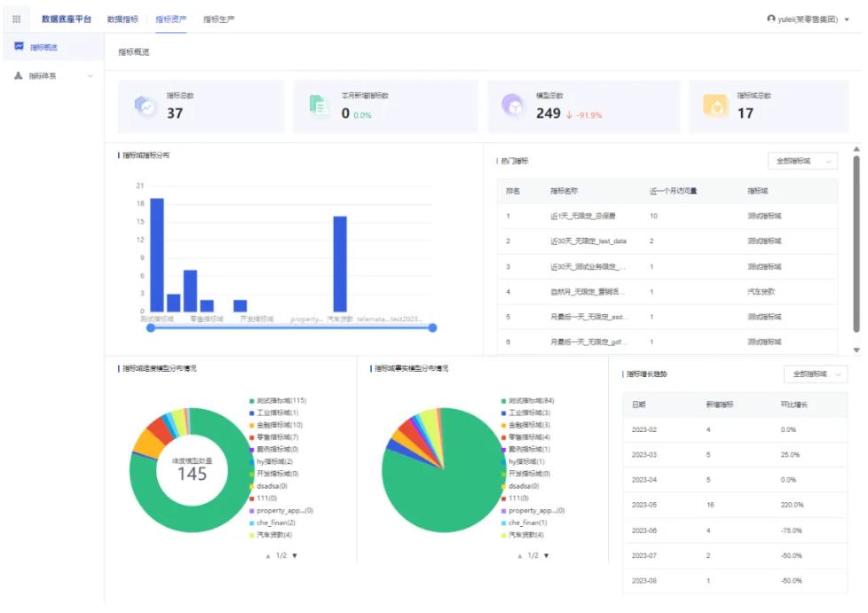Switch to the 数据指标 tab
The width and height of the screenshot is (868, 613).
122,19
